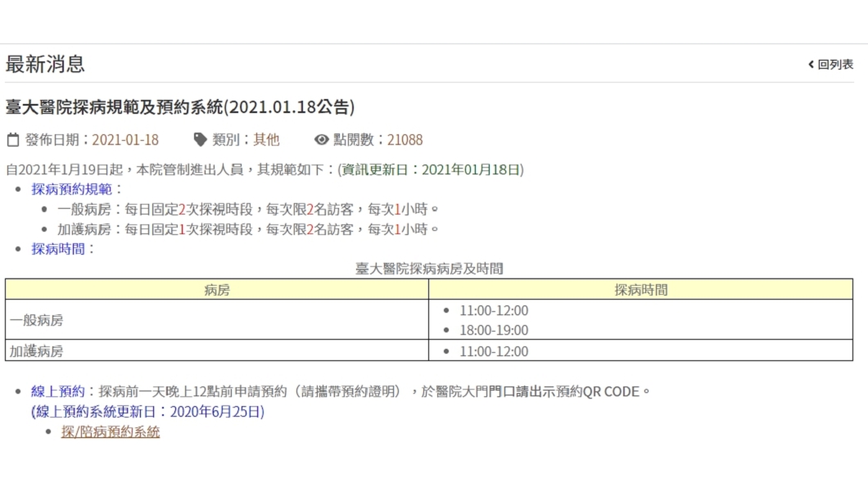Click the sentence starting 一般病房：每日固定2次

[247, 209]
